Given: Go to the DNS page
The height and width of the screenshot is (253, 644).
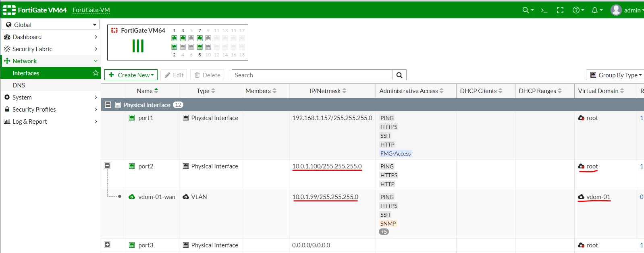Looking at the screenshot, I should 50,85.
